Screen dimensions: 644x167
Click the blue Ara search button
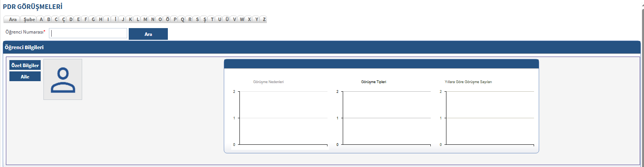pos(148,34)
